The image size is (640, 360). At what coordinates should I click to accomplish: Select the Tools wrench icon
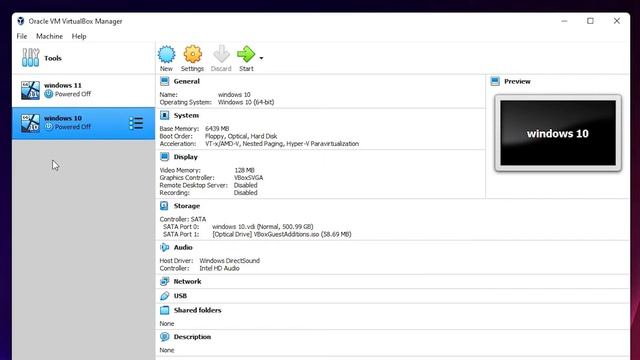(x=31, y=58)
